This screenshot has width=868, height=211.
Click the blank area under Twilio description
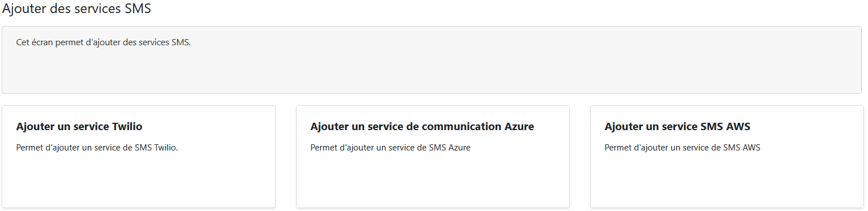[139, 181]
